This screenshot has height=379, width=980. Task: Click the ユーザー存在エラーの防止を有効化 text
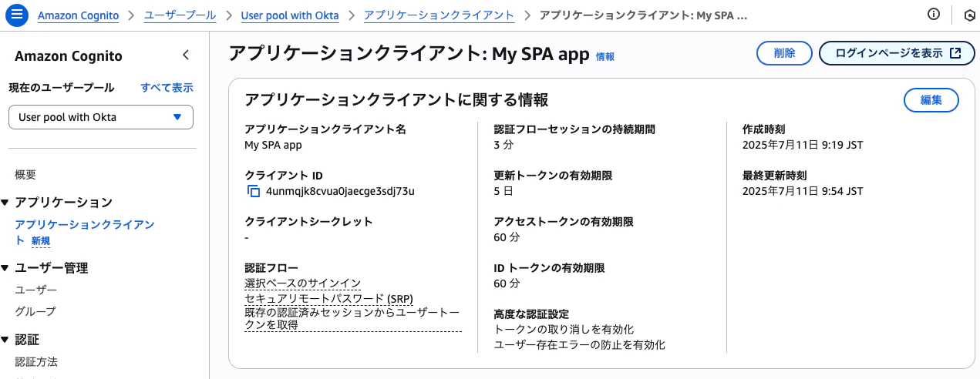pyautogui.click(x=579, y=344)
